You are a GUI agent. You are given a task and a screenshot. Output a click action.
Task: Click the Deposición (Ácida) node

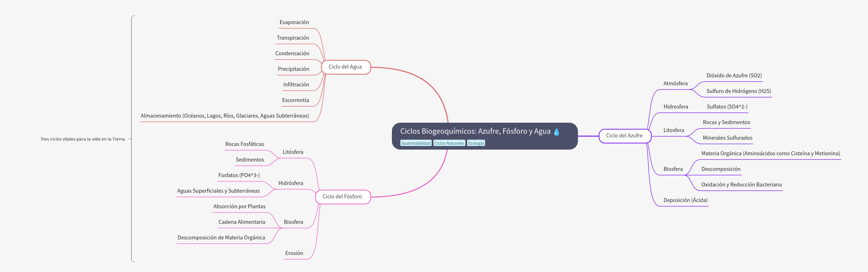pos(685,200)
